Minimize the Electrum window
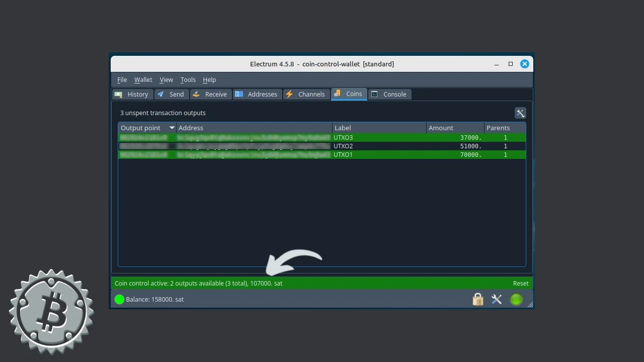 pyautogui.click(x=497, y=64)
